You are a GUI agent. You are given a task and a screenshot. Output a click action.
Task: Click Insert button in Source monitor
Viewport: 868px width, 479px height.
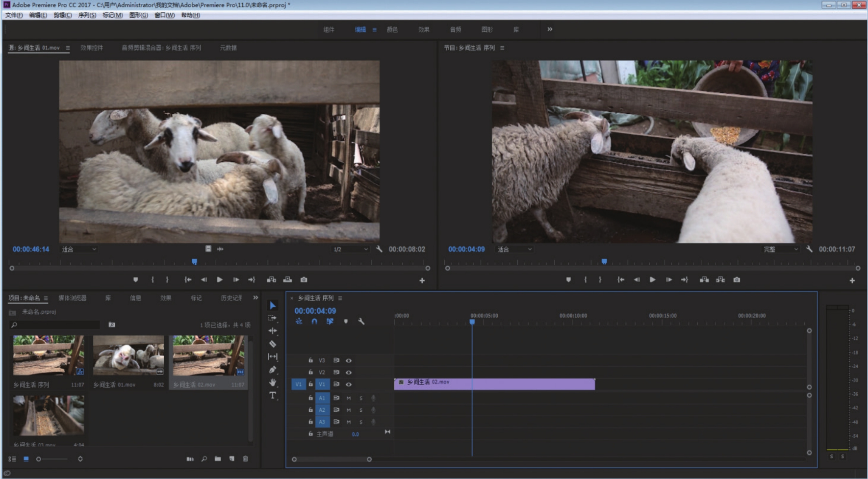pyautogui.click(x=271, y=279)
